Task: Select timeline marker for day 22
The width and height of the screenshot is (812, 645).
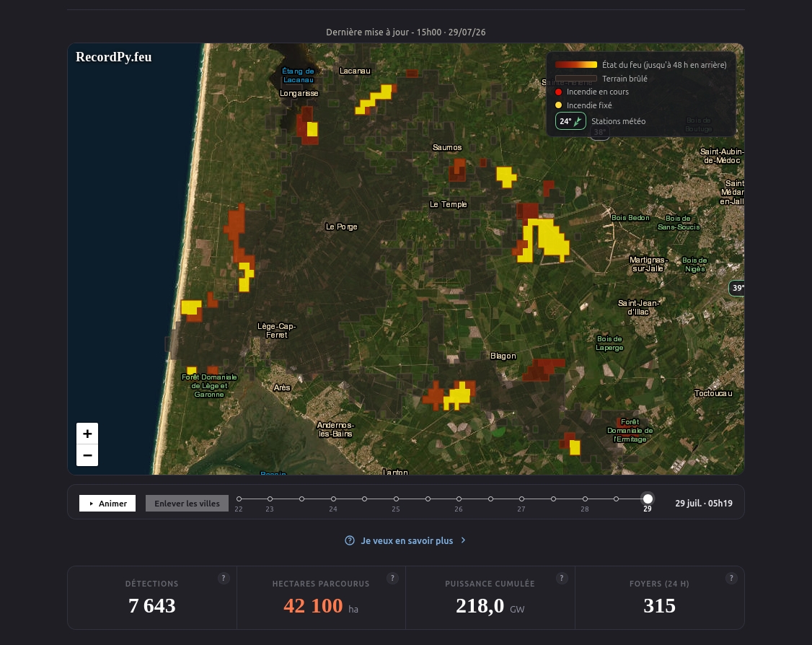Action: (239, 499)
